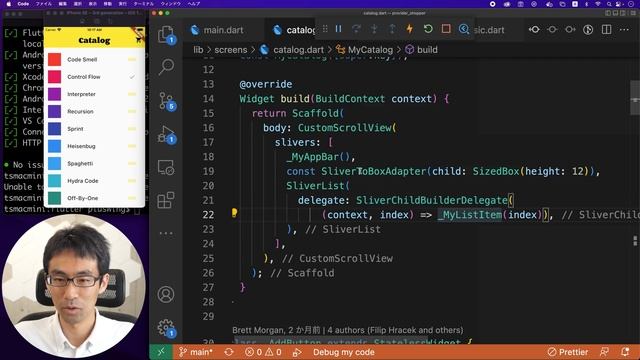Tap ADD for Hydra Code in simulator

click(132, 181)
